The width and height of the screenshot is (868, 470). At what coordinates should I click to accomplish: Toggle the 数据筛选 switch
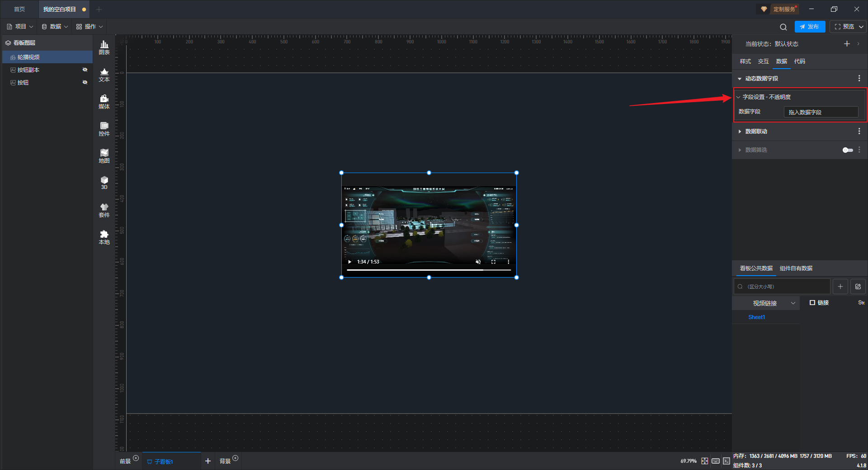pos(847,150)
